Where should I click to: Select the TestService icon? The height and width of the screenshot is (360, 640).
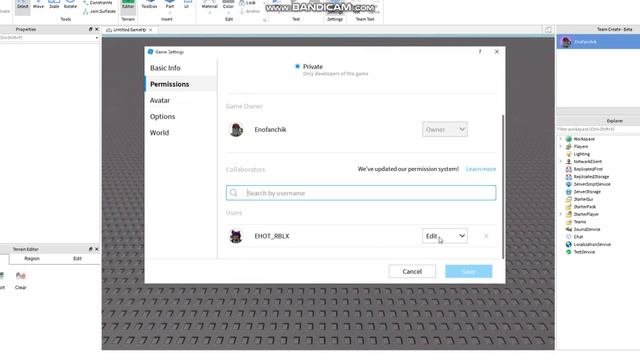pos(569,252)
